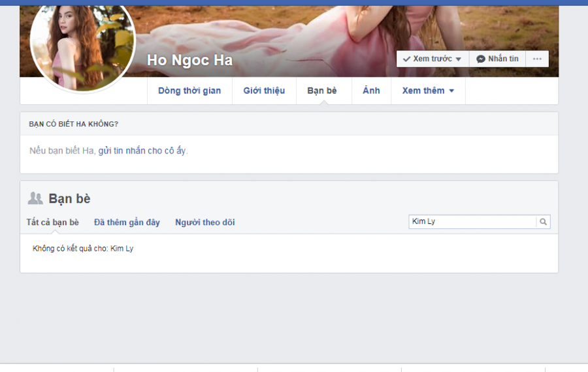This screenshot has height=372, width=588.
Task: Select the Bạn bè profile tab
Action: (322, 91)
